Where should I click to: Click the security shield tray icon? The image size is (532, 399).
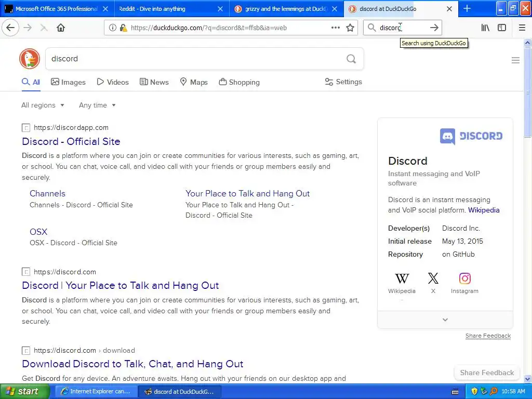[x=474, y=392]
